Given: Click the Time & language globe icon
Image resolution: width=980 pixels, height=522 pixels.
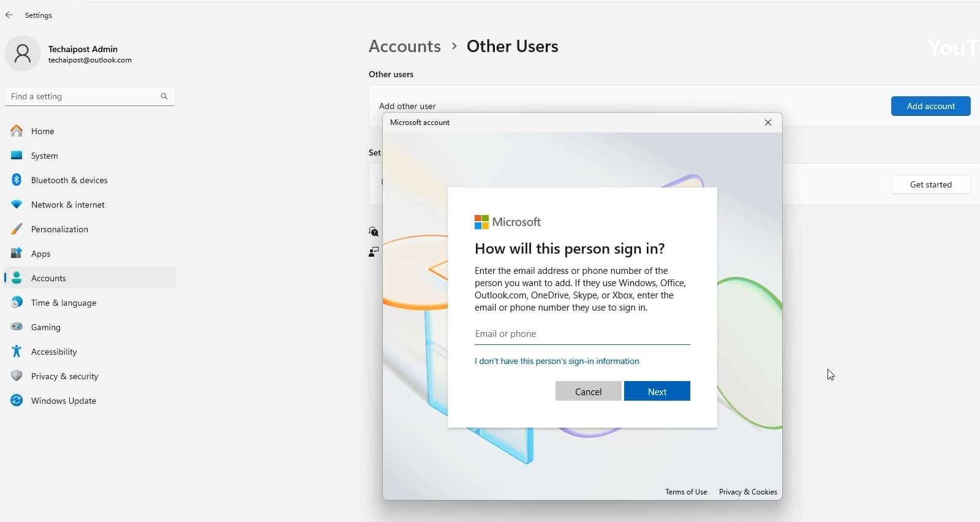Looking at the screenshot, I should click(17, 302).
